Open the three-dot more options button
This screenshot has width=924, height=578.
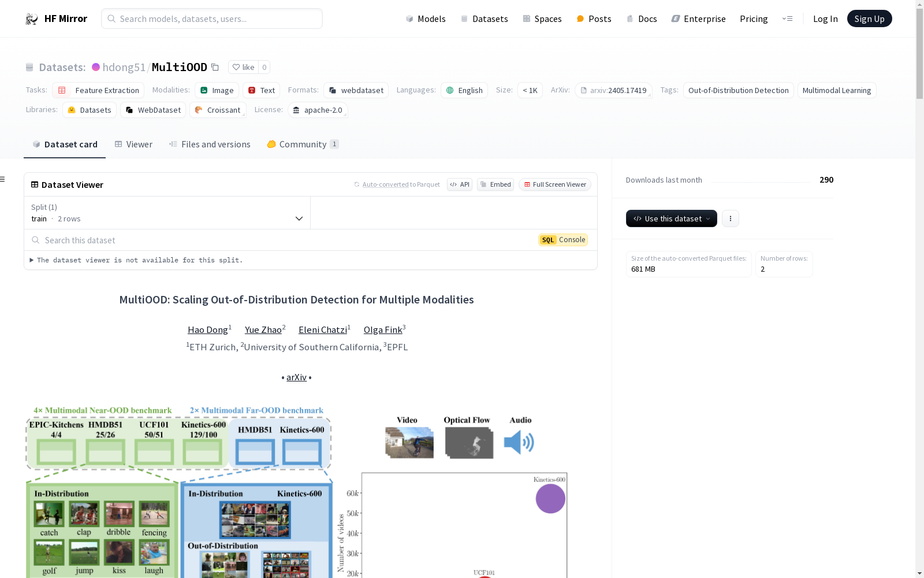(731, 218)
